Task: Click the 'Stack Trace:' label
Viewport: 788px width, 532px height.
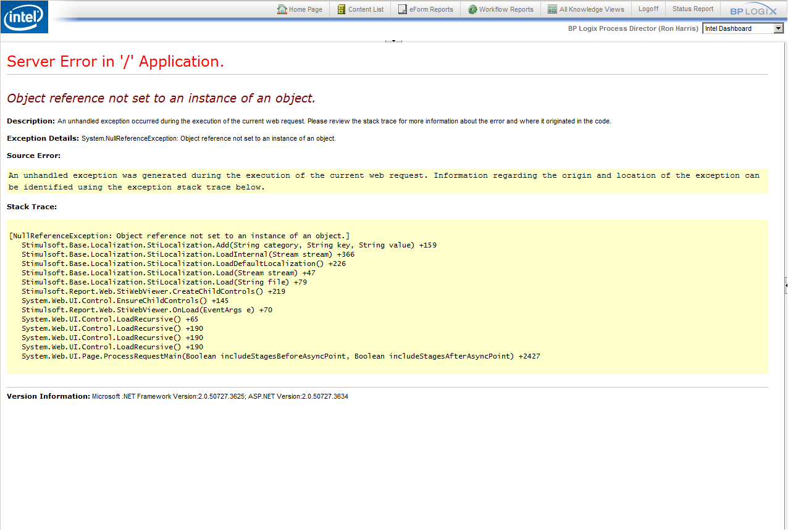Action: tap(32, 207)
